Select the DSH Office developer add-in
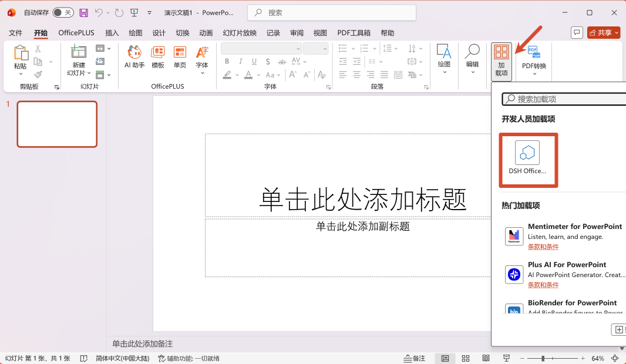Image resolution: width=626 pixels, height=364 pixels. click(527, 159)
